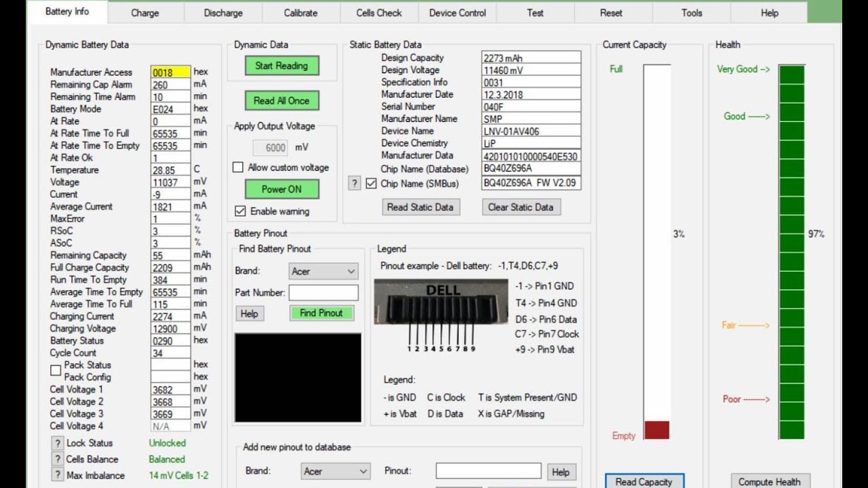Screen dimensions: 868x488
Task: Open the Test tab
Action: click(535, 13)
